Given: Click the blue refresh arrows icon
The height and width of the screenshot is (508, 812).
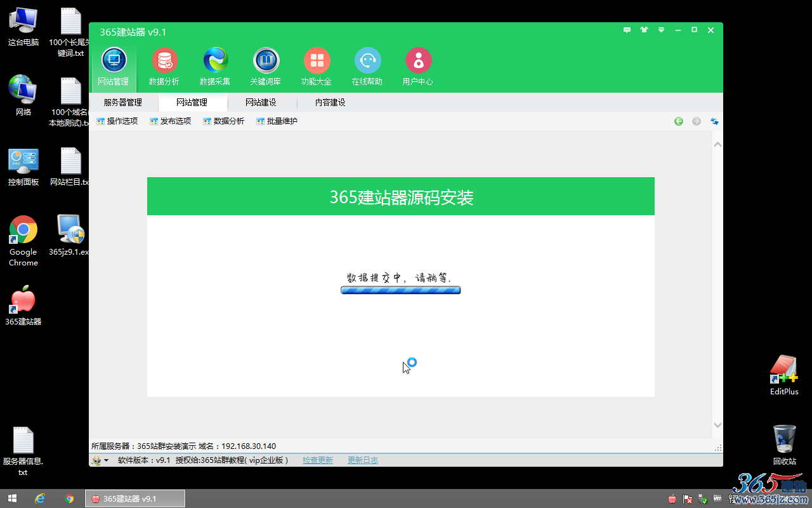Looking at the screenshot, I should [714, 121].
